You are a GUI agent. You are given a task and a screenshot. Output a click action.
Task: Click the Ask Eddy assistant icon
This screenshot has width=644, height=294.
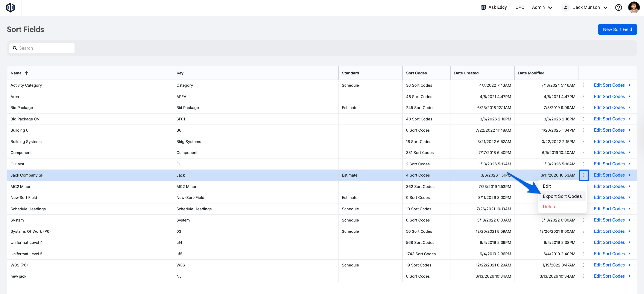tap(483, 8)
